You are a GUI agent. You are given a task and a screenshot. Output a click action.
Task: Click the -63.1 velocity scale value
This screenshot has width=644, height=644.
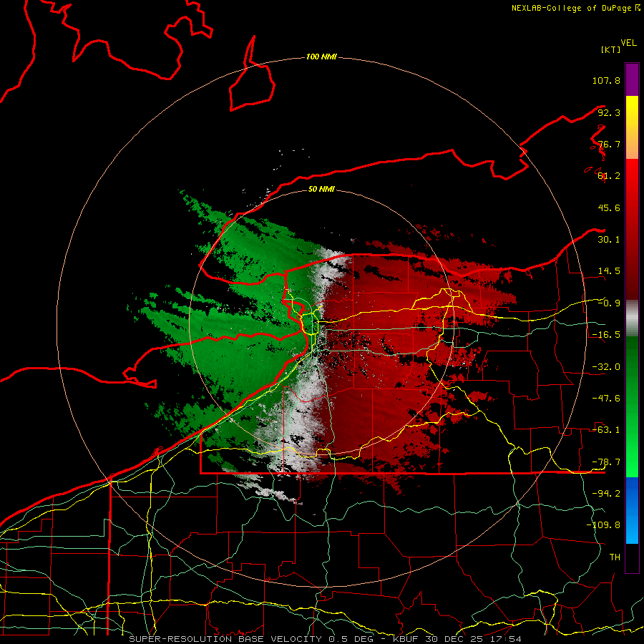pos(606,430)
